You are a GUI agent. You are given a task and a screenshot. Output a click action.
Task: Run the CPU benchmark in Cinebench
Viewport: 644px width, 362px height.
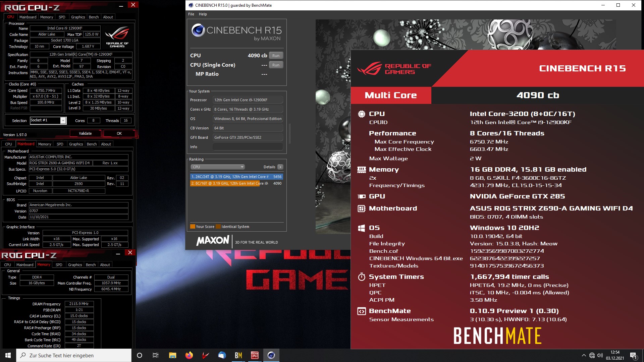pyautogui.click(x=276, y=56)
